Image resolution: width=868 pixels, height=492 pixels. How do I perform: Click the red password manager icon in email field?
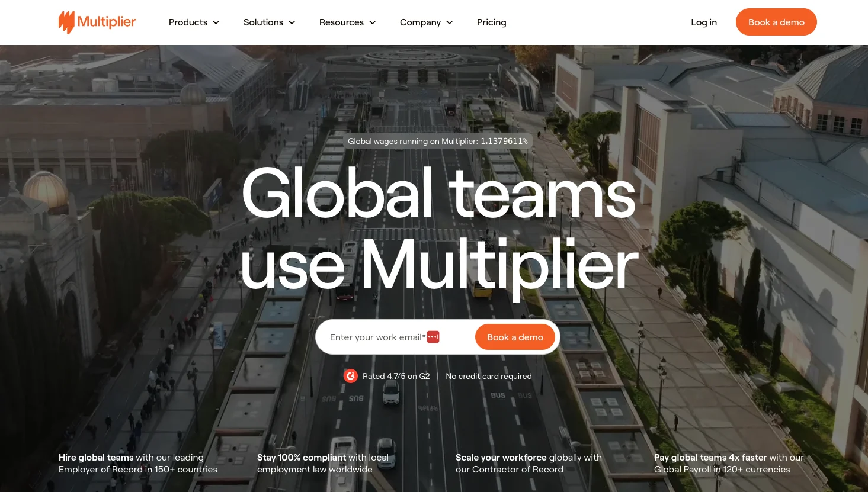[433, 337]
